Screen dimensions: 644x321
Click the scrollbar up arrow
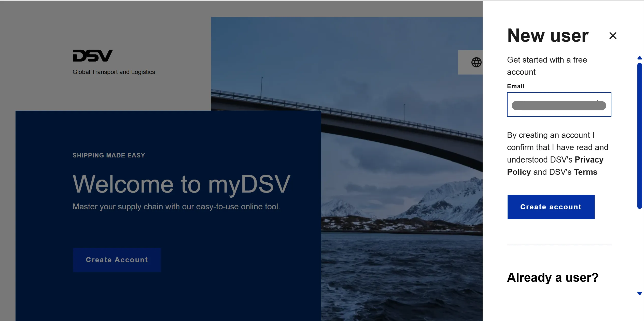click(x=639, y=58)
